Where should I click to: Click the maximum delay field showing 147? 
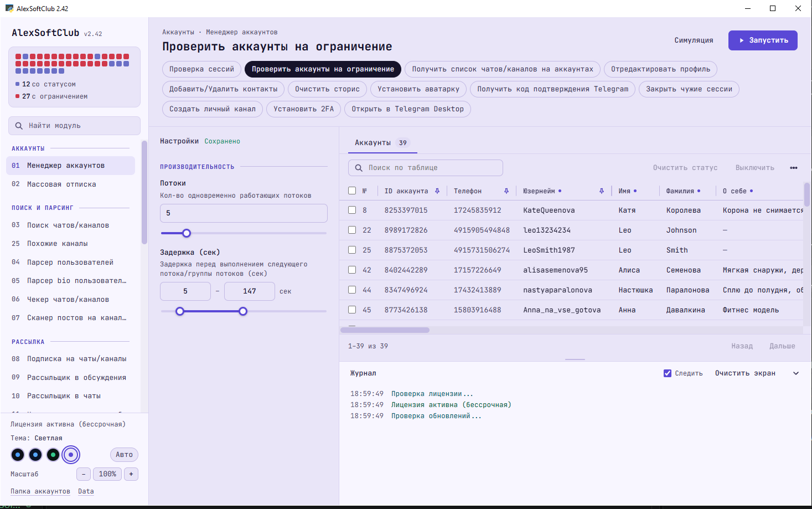250,291
